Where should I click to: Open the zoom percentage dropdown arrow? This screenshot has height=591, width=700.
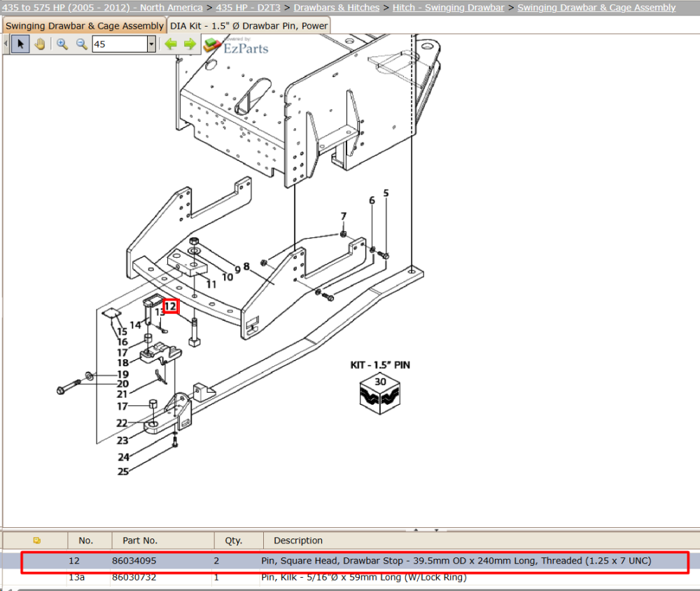pos(151,44)
